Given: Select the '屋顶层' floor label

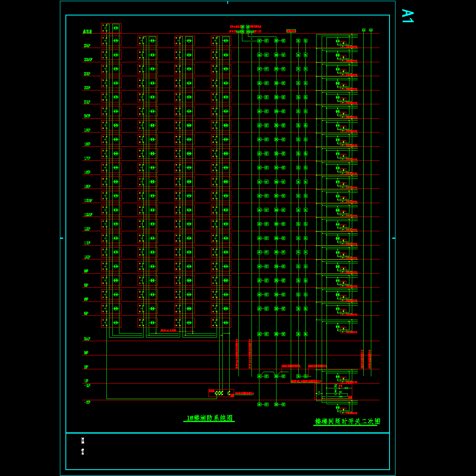Looking at the screenshot, I should click(x=87, y=31).
